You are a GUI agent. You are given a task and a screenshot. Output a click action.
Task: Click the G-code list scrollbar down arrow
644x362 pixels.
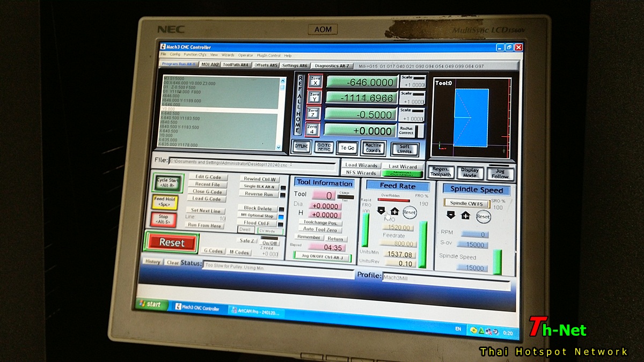click(x=278, y=147)
